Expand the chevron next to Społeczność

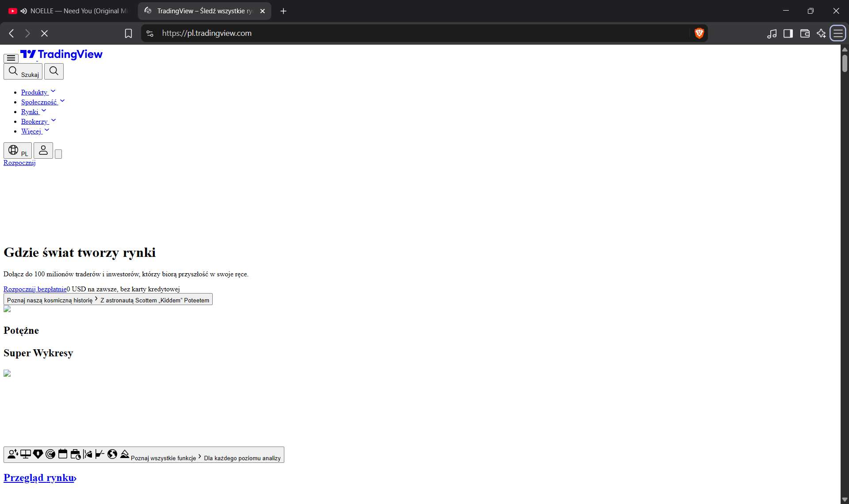(62, 101)
